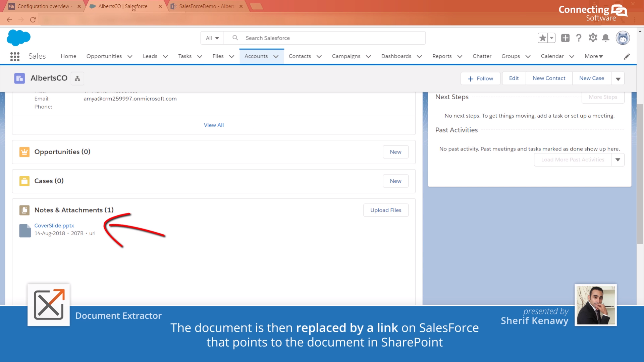Screen dimensions: 644x362
Task: Expand the dropdown next to New Case
Action: [618, 78]
